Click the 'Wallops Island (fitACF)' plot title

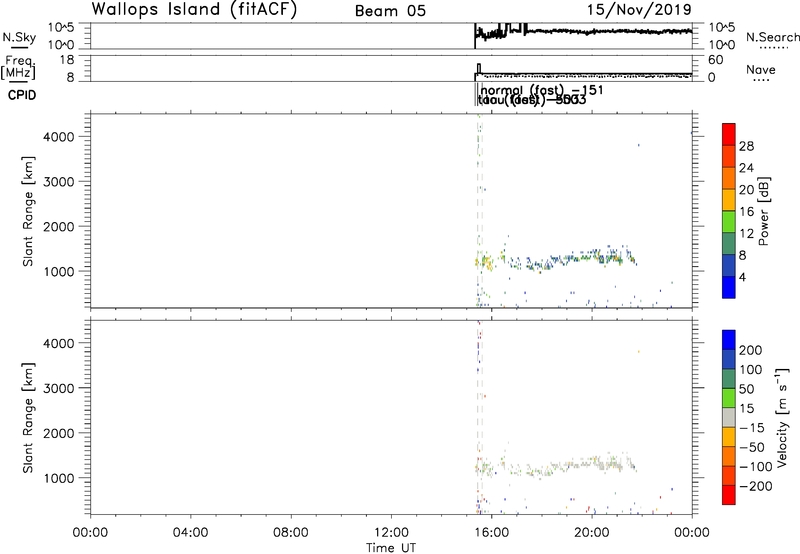click(x=194, y=10)
